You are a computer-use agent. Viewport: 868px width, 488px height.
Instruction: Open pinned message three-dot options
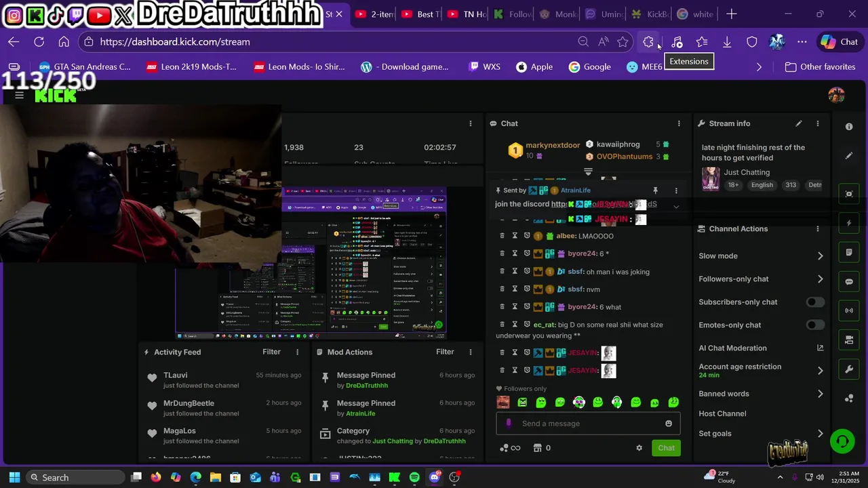coord(676,190)
